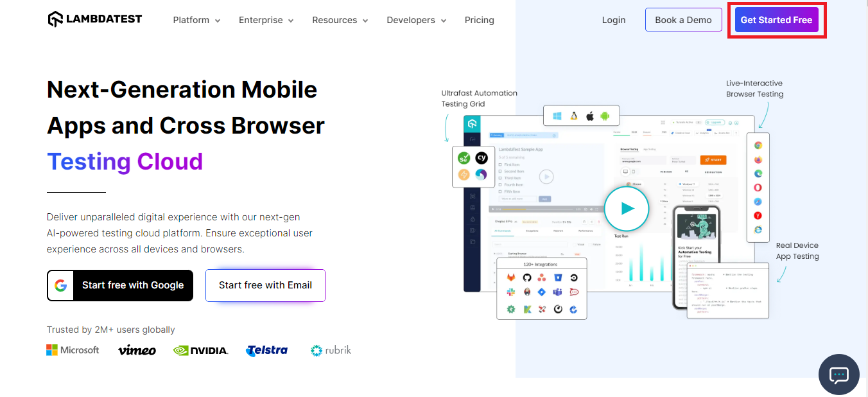Click the Chrome browser icon
The width and height of the screenshot is (868, 397).
point(758,146)
